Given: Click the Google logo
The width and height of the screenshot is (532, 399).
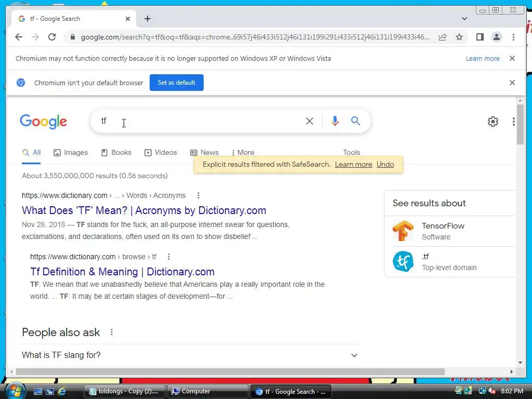Looking at the screenshot, I should coord(44,122).
